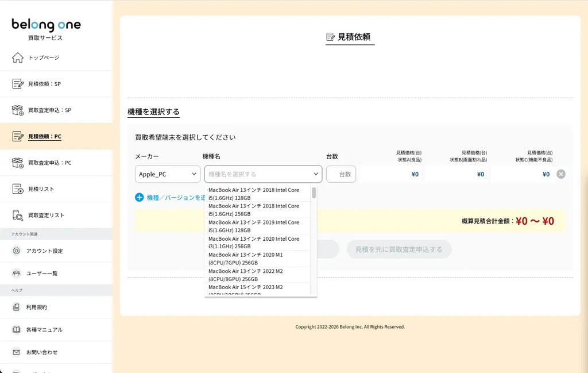588x373 pixels.
Task: Click the magnifier icon for 買取査定リスト
Action: 18,215
